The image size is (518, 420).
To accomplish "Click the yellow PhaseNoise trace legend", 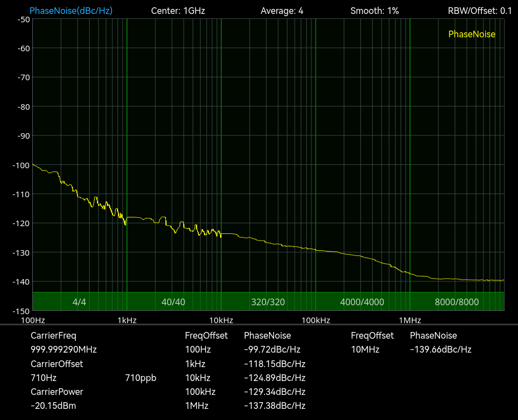I will (472, 34).
